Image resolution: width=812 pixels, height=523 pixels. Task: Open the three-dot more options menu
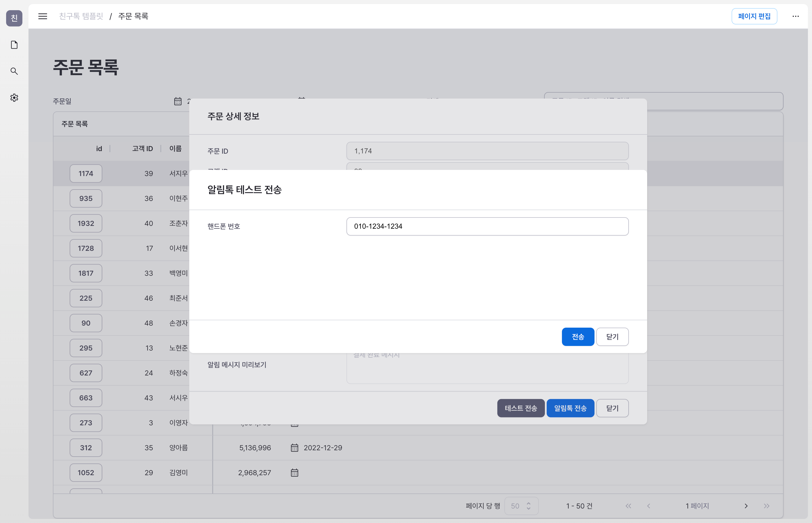coord(795,16)
